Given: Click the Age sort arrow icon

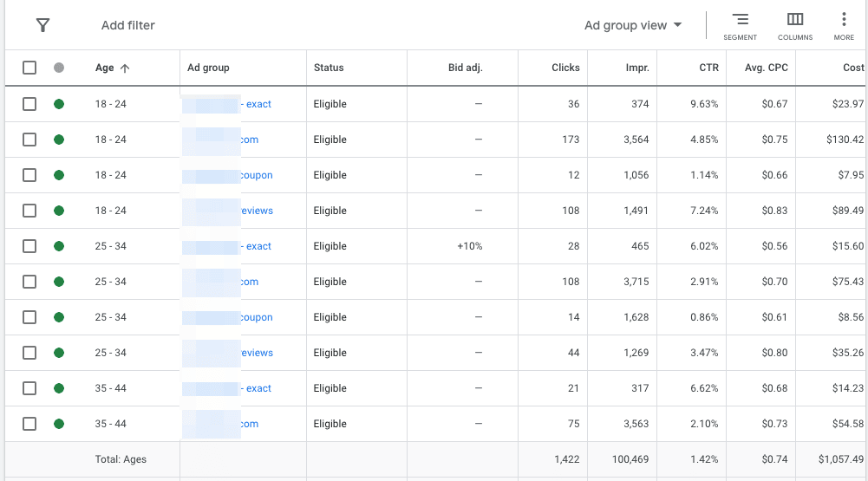Looking at the screenshot, I should [125, 68].
